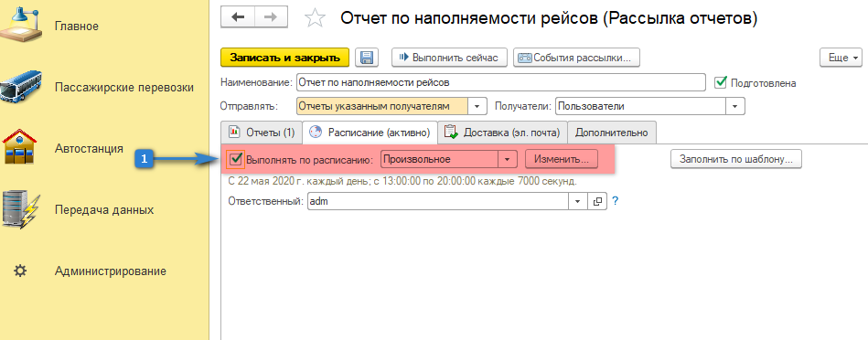
Task: Open selected Ответственный user card icon
Action: point(597,202)
